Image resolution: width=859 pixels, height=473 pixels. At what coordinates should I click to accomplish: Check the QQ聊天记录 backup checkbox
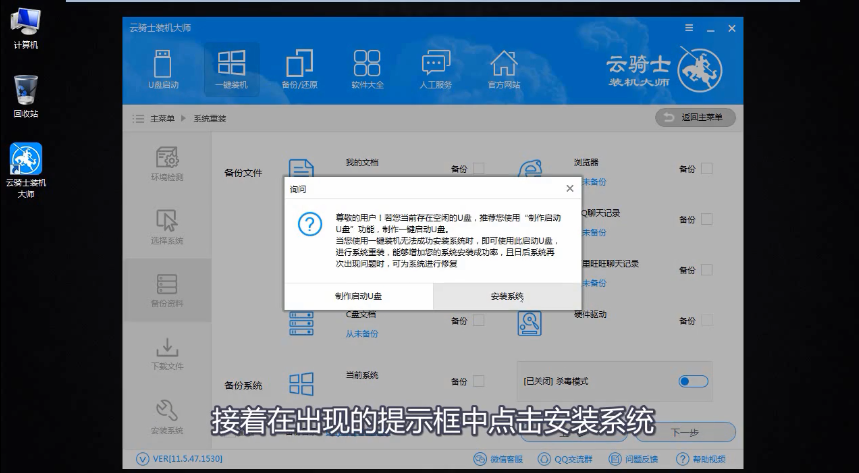coord(707,219)
